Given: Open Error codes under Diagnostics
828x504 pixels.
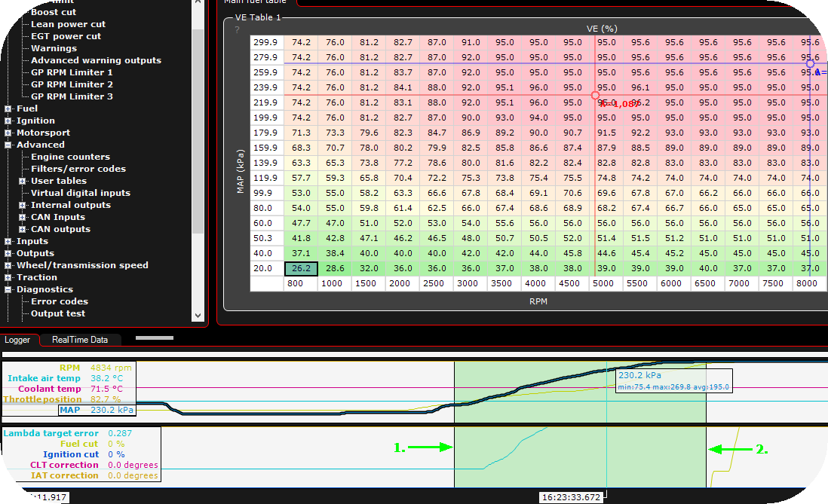Looking at the screenshot, I should [x=59, y=302].
